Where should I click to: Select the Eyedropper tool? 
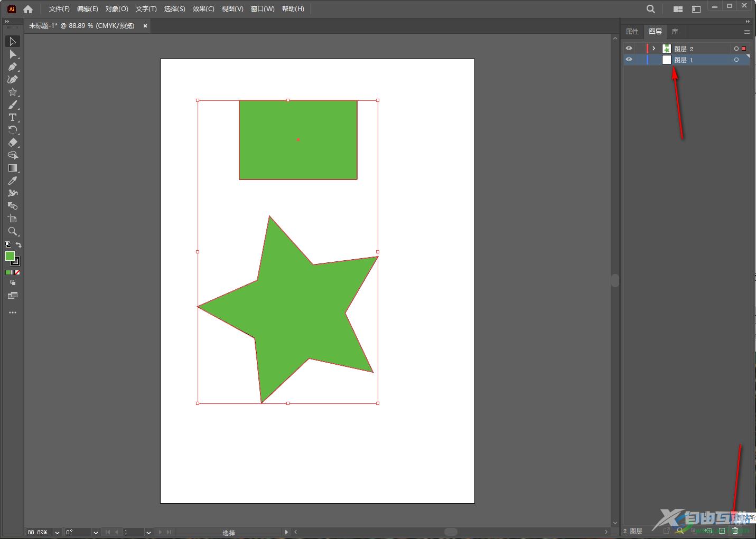point(13,181)
